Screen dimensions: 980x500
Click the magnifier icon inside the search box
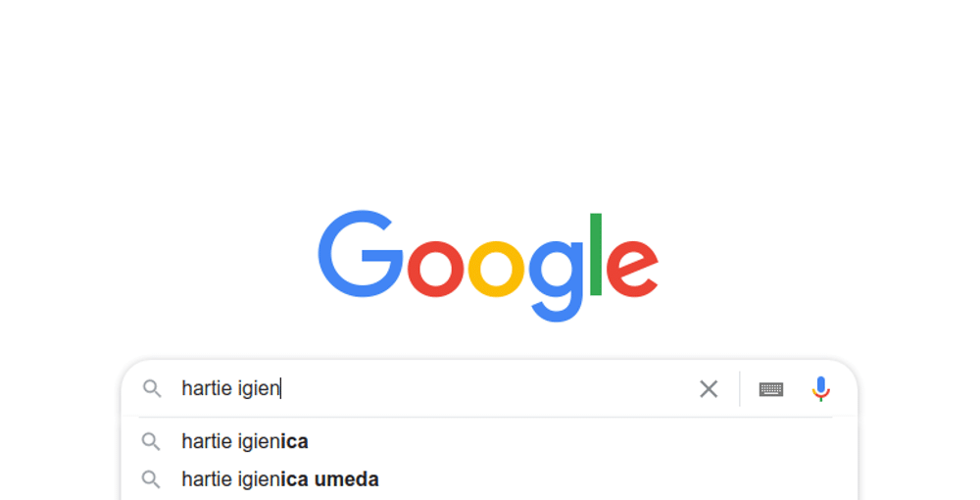pos(152,389)
